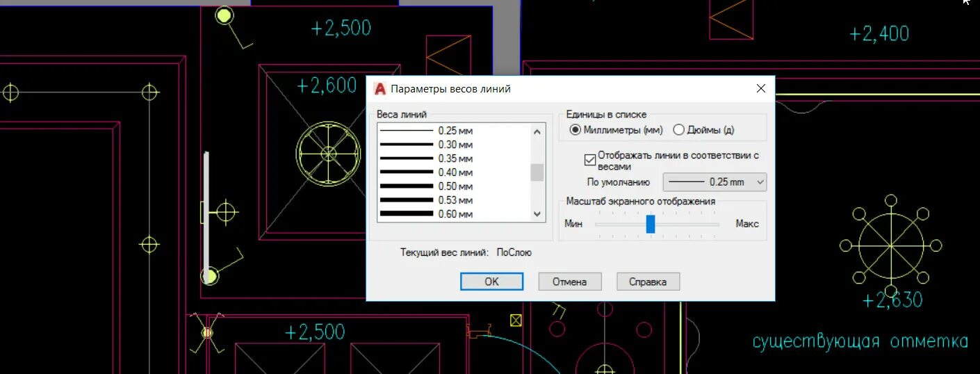Image resolution: width=980 pixels, height=374 pixels.
Task: Select the 0.53 мм lineweight
Action: tap(453, 200)
